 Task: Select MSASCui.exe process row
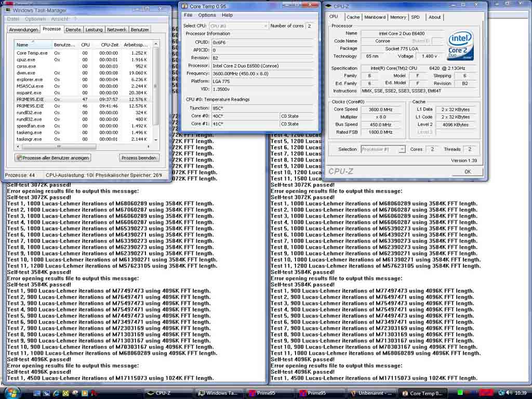pos(83,86)
